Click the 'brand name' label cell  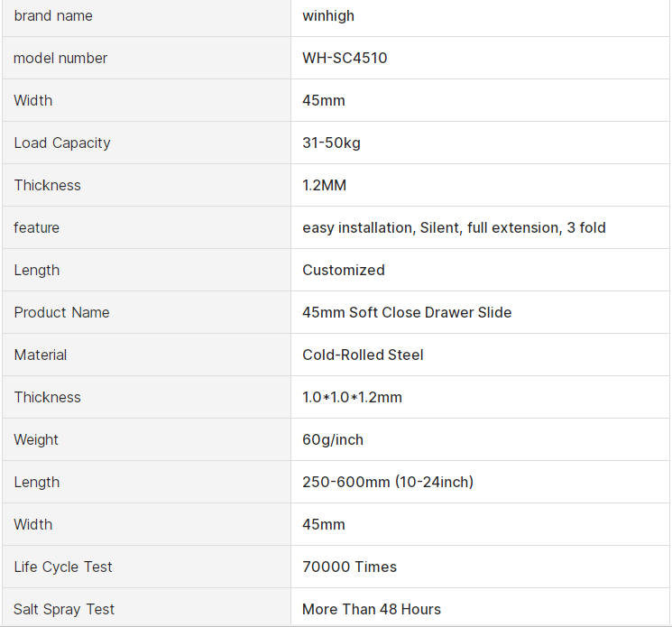tap(53, 16)
